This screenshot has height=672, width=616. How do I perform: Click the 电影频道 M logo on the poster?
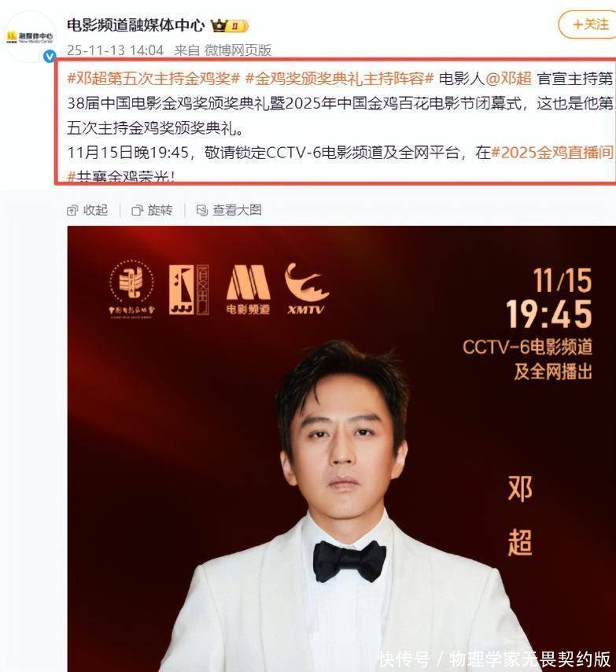tap(249, 290)
